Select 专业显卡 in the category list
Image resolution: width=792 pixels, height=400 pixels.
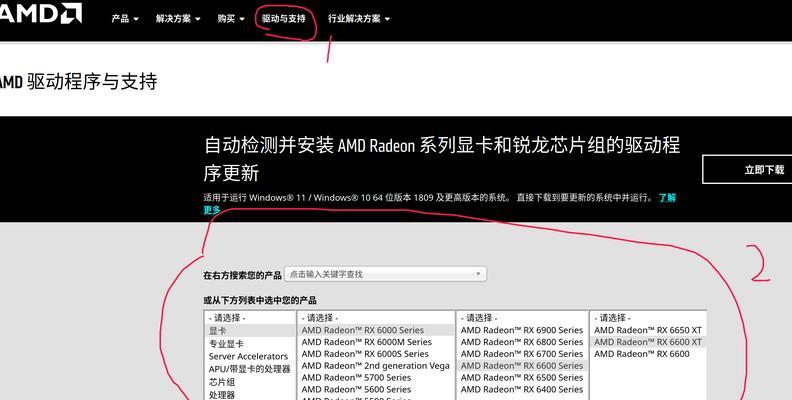[250, 343]
